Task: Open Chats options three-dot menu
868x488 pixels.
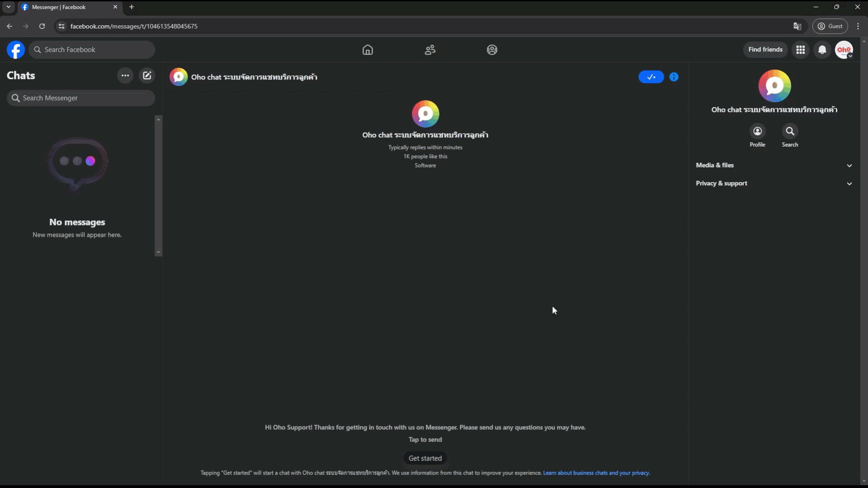Action: click(125, 75)
